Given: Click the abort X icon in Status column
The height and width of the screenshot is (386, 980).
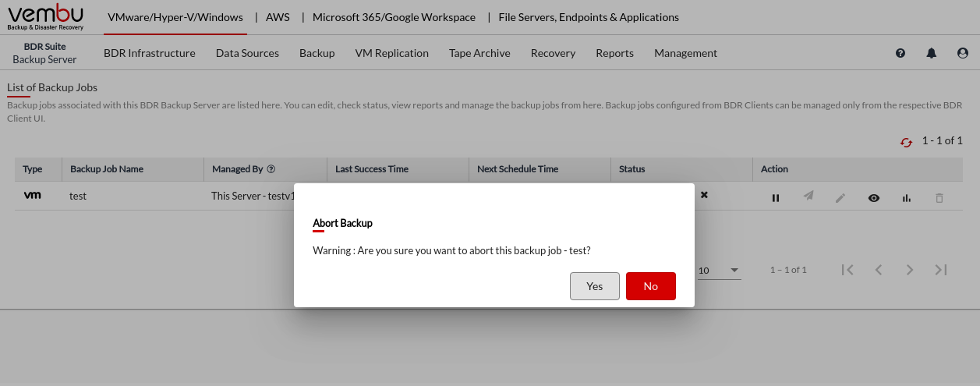Looking at the screenshot, I should pos(704,195).
